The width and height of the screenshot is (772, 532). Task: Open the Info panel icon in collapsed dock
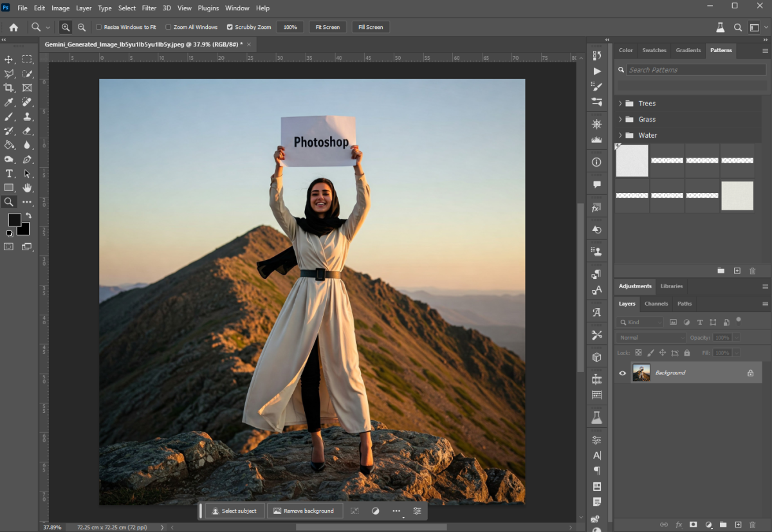pos(597,162)
